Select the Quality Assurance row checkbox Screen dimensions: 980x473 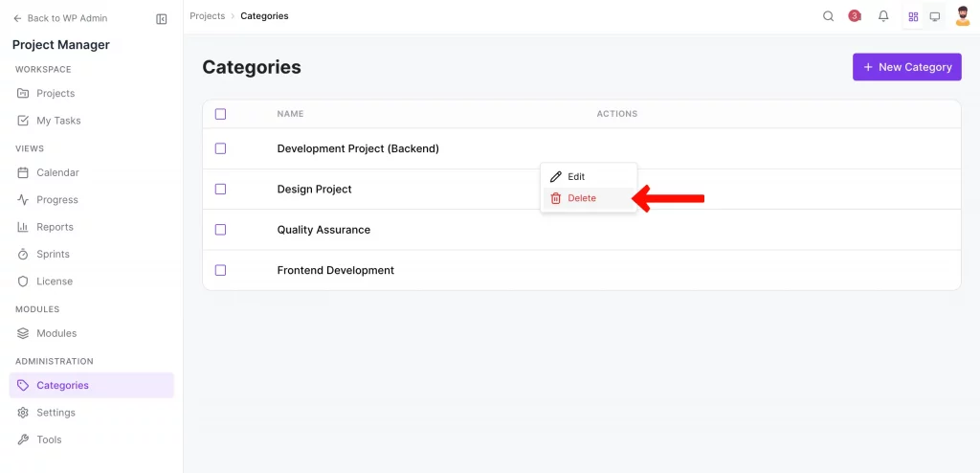220,230
